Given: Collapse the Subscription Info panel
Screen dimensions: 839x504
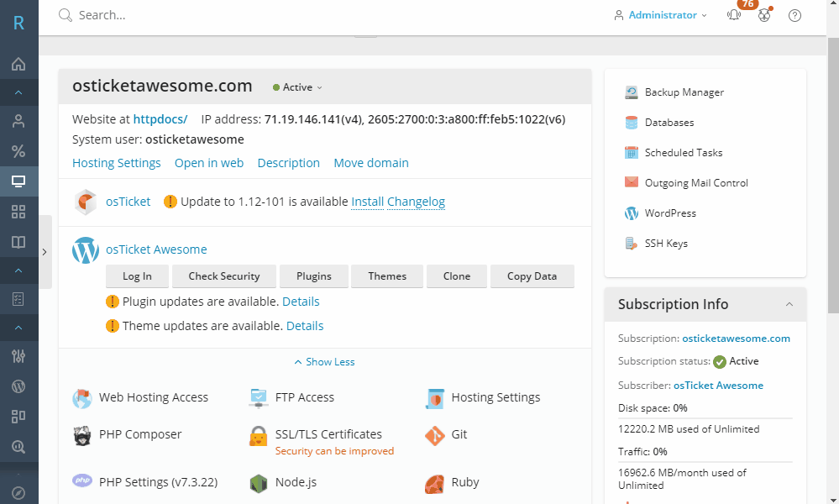Looking at the screenshot, I should [789, 304].
